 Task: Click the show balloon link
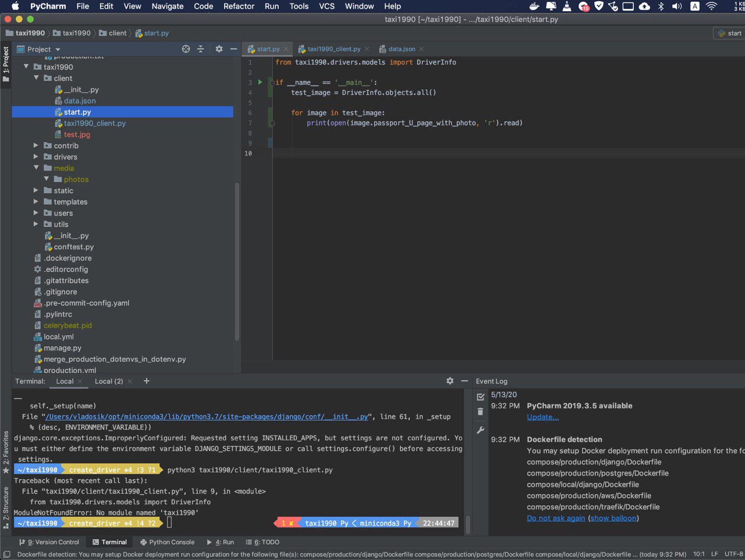point(613,518)
